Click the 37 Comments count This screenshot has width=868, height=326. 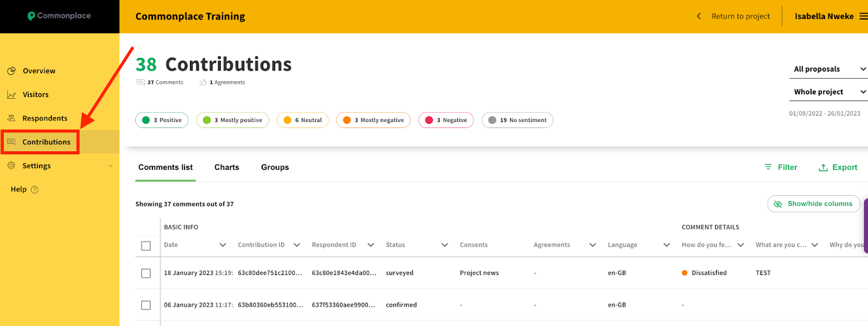[x=165, y=82]
